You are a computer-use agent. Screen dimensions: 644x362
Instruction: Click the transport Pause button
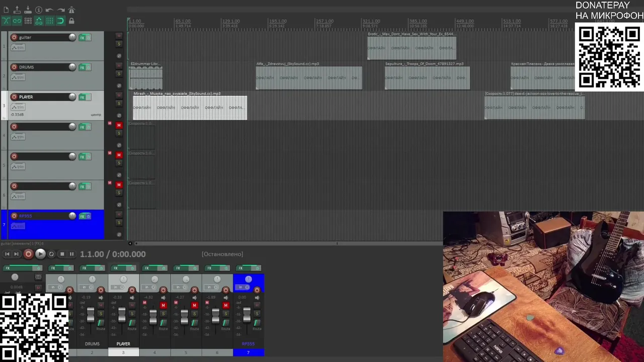pyautogui.click(x=71, y=254)
